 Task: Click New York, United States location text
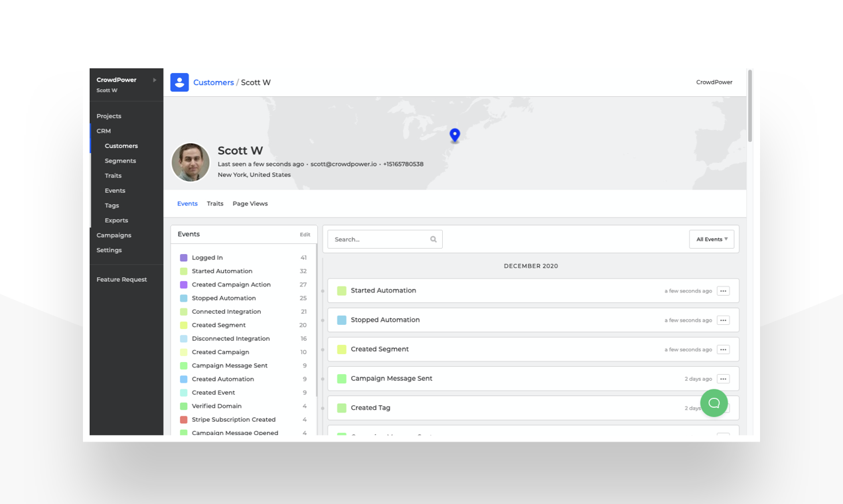tap(254, 175)
